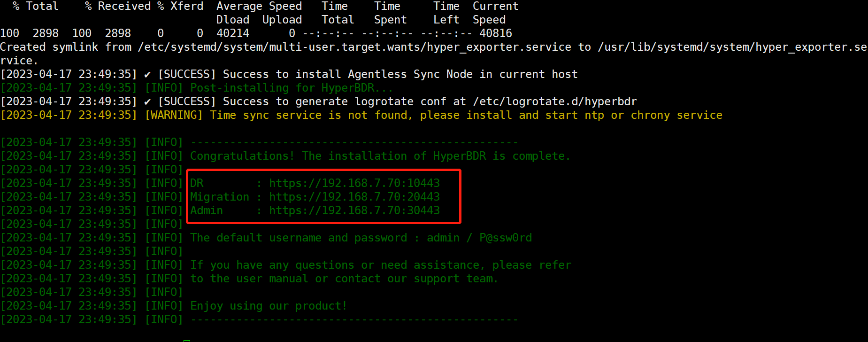Click the "Time Left" column header
The height and width of the screenshot is (342, 868).
[x=446, y=13]
